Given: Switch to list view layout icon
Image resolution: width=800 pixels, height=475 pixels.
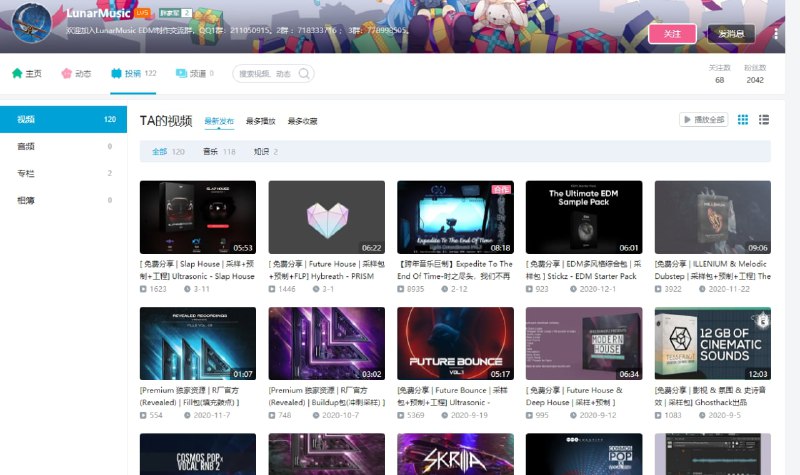Looking at the screenshot, I should coord(764,119).
